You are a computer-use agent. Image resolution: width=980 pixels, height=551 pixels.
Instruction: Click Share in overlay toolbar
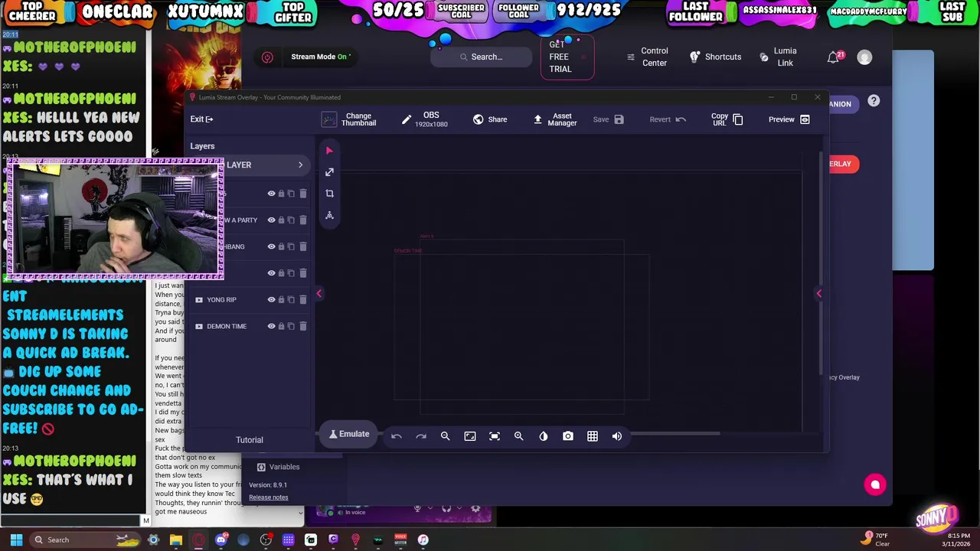pos(490,119)
